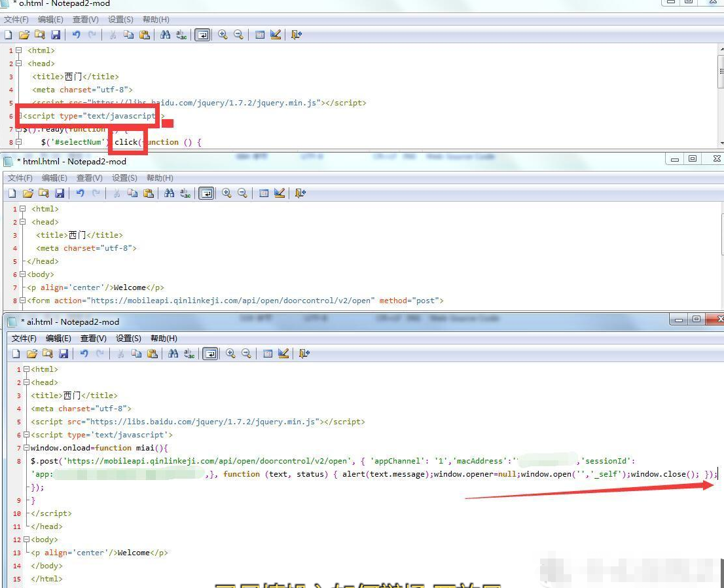Open 文件(F) menu in ai.html window
Image resolution: width=724 pixels, height=588 pixels.
point(24,339)
